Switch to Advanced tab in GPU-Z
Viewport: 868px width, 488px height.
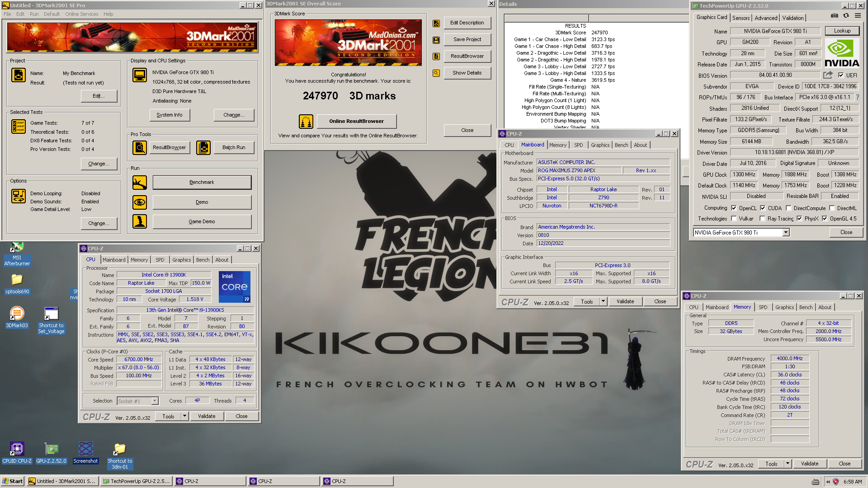click(x=766, y=18)
